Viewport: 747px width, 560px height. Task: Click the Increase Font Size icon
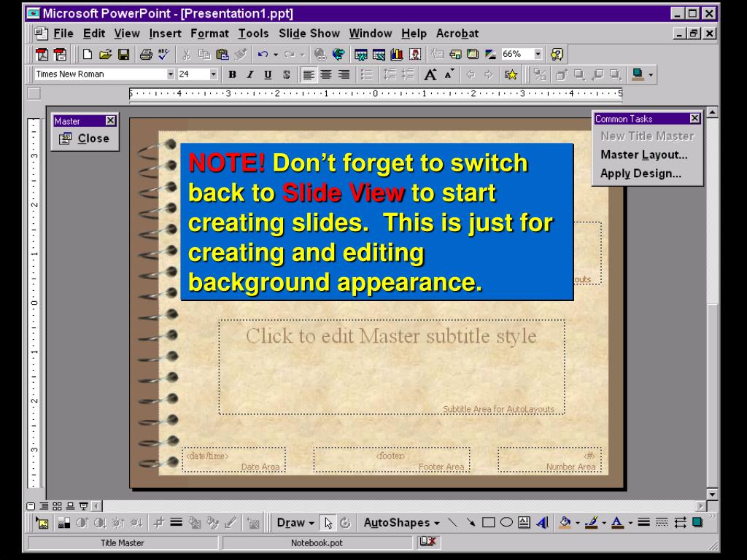pyautogui.click(x=430, y=74)
